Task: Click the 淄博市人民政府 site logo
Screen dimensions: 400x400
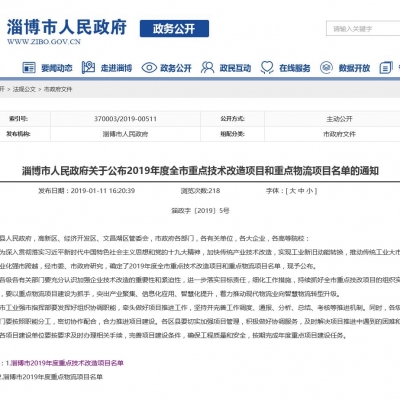Action: (x=67, y=27)
